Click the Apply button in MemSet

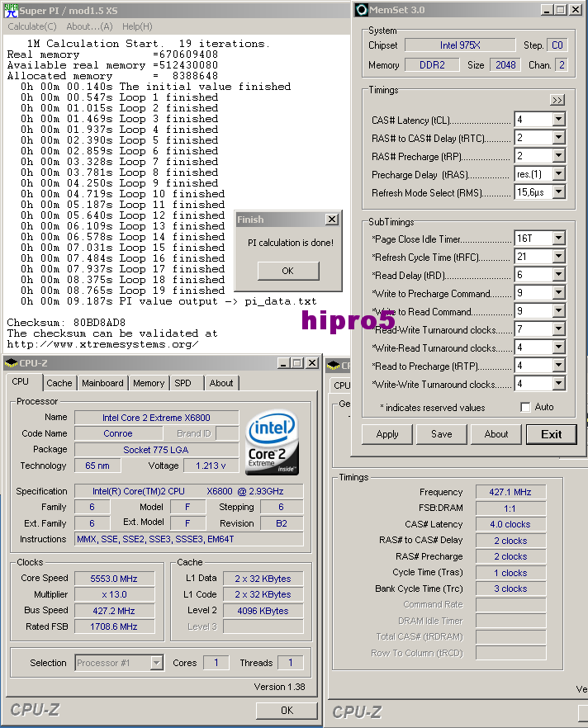[x=387, y=434]
